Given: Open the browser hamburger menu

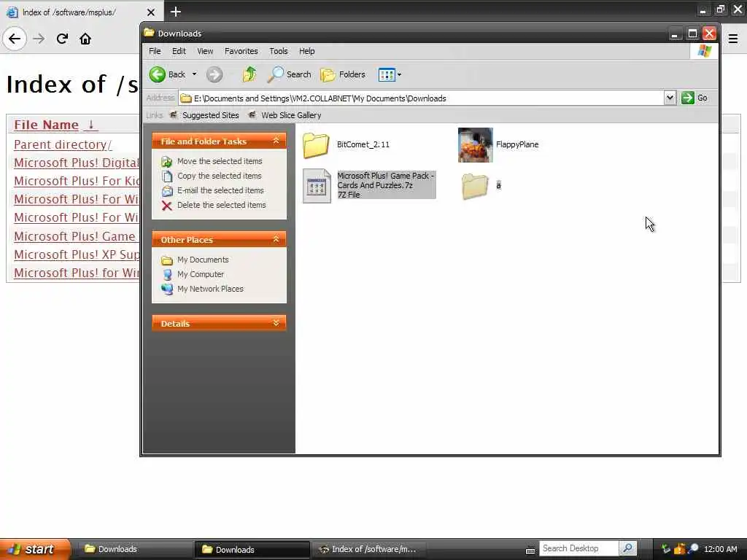Looking at the screenshot, I should tap(733, 39).
